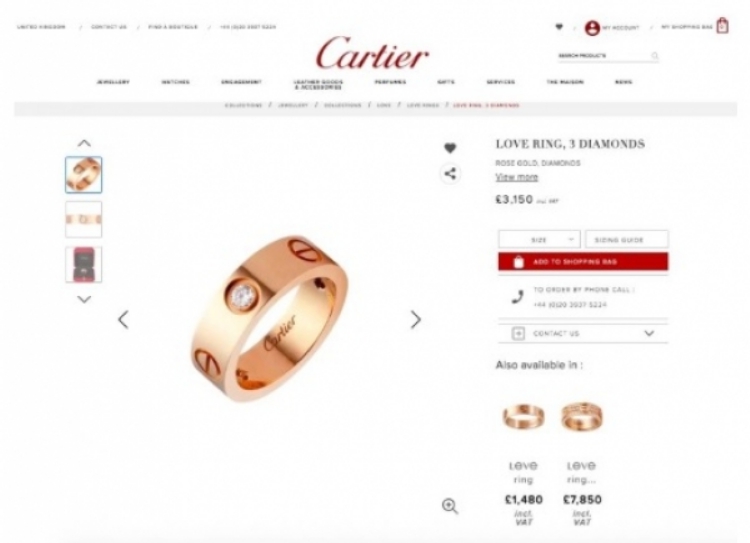Click the View more link
750x543 pixels.
pyautogui.click(x=517, y=177)
